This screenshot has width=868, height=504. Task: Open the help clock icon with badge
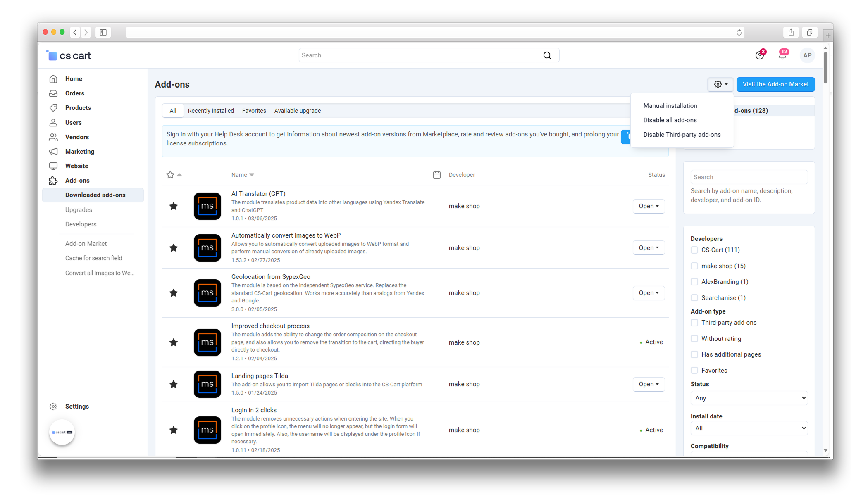(x=759, y=55)
